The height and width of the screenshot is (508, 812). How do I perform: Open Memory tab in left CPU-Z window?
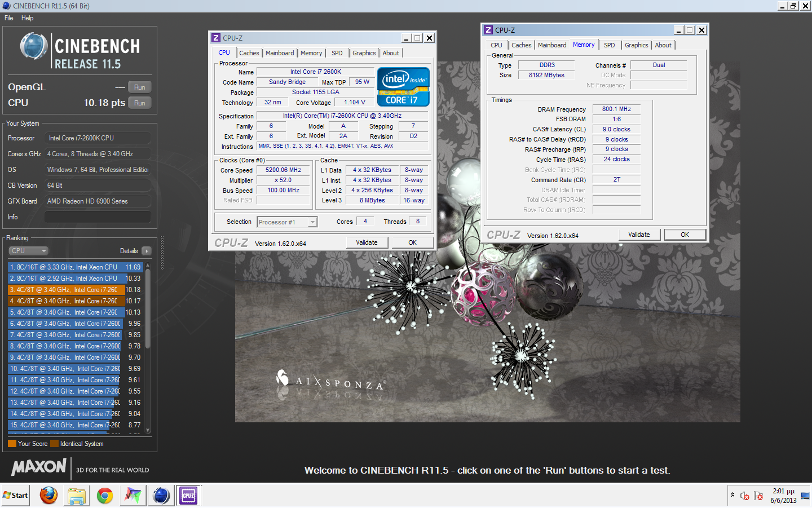[311, 53]
